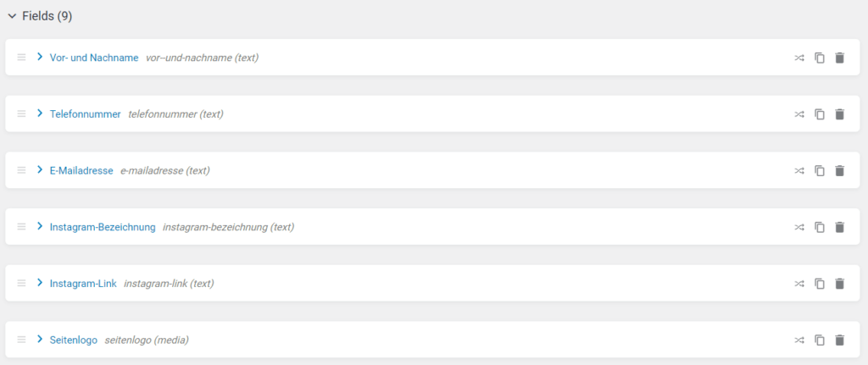Screen dimensions: 868x365
Task: Open the Instagram-Bezeichnung field label
Action: [x=103, y=227]
